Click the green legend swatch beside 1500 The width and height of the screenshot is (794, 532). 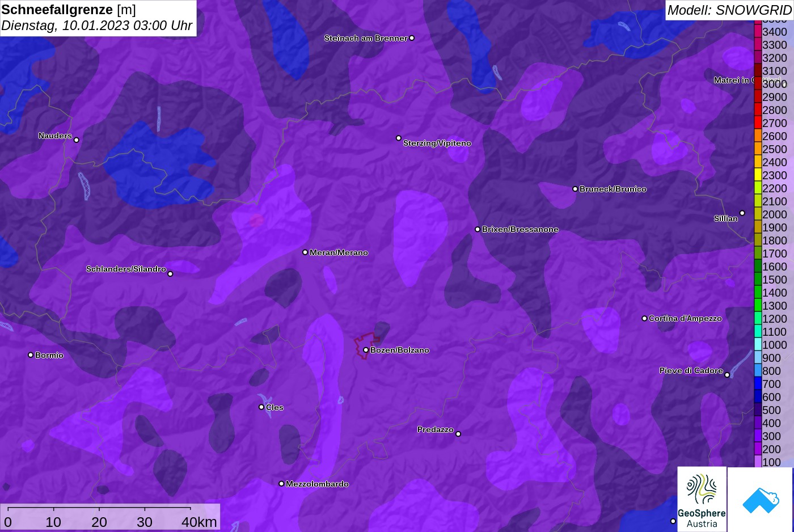758,280
